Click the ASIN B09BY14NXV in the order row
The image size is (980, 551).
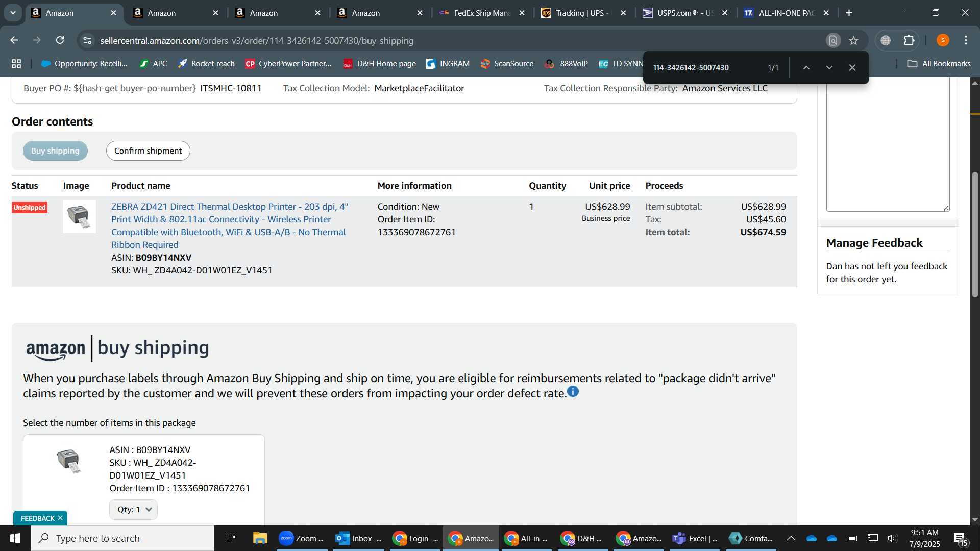pyautogui.click(x=163, y=258)
